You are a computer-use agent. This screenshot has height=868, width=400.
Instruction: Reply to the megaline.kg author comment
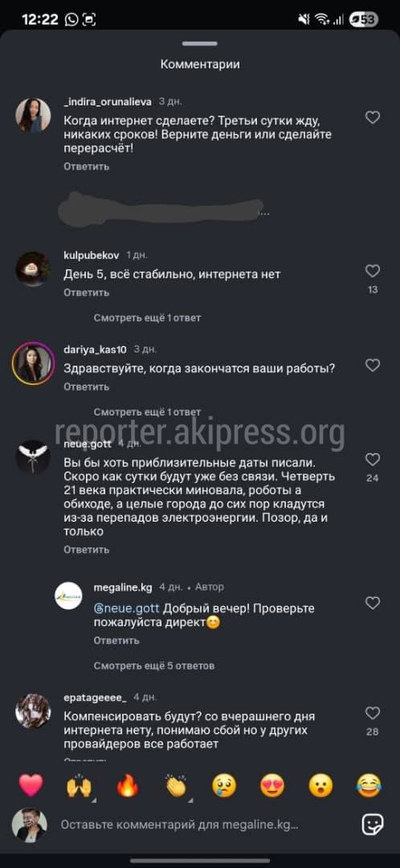coord(116,641)
